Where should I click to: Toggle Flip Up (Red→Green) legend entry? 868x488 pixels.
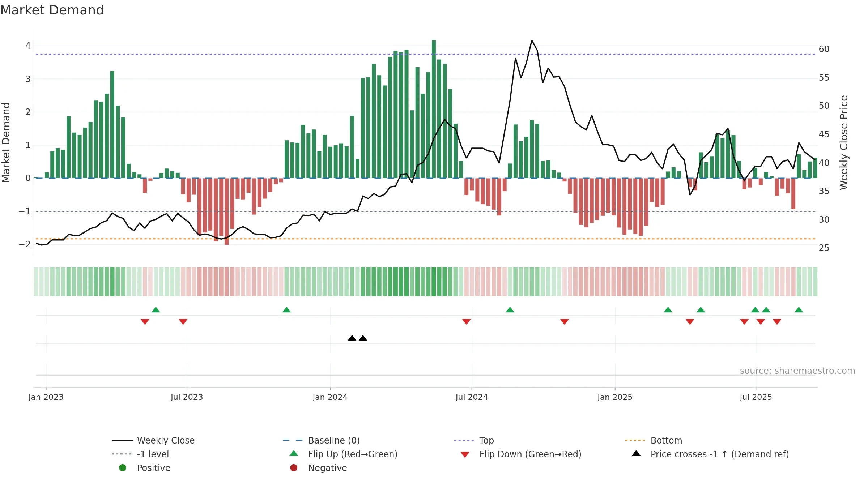point(344,454)
